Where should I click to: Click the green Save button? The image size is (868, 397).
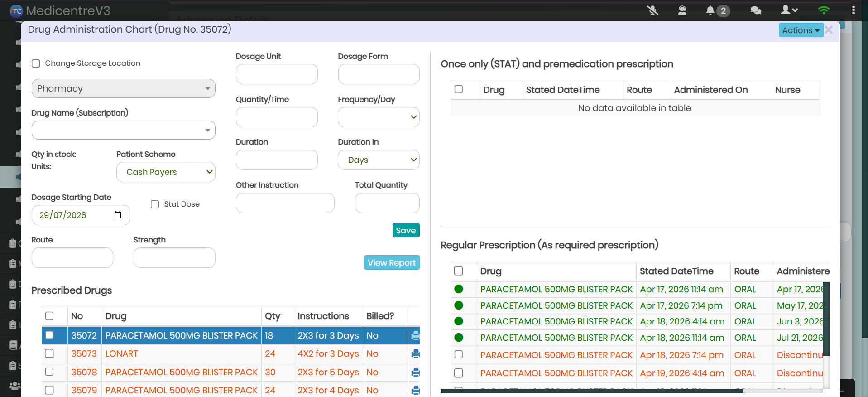tap(406, 230)
